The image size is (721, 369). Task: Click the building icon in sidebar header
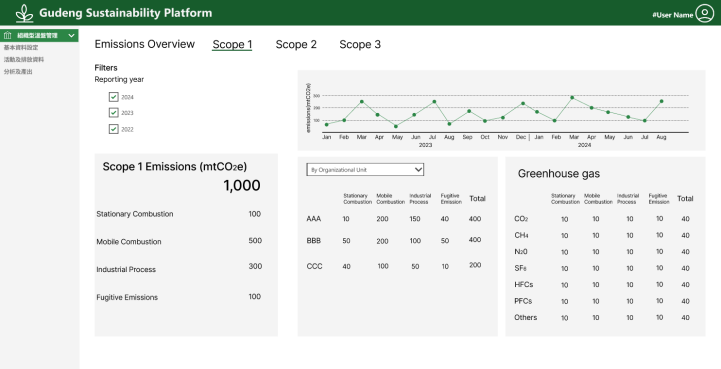7,35
